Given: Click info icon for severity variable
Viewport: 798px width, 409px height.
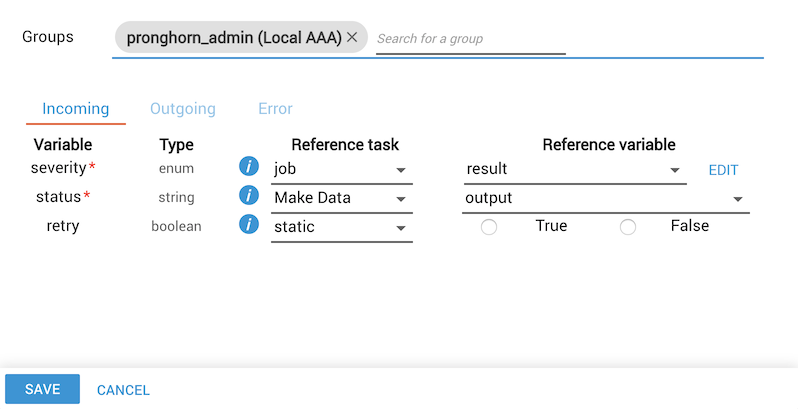Looking at the screenshot, I should [249, 168].
